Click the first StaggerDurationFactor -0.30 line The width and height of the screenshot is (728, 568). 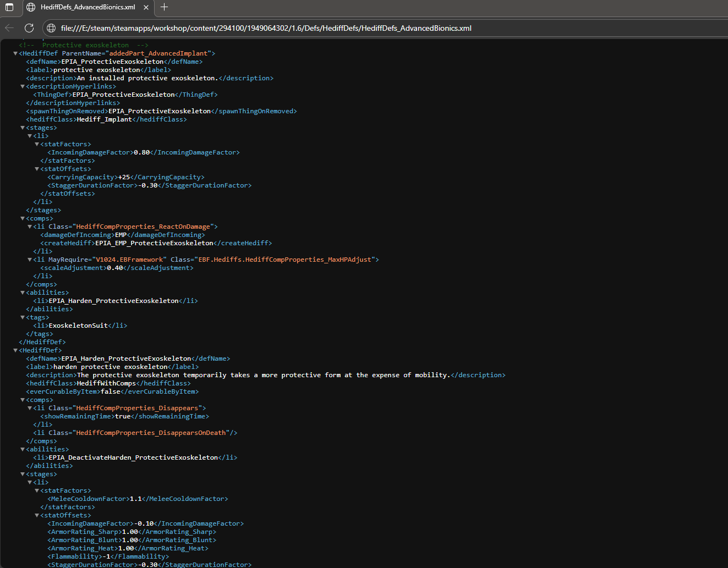[x=150, y=185]
